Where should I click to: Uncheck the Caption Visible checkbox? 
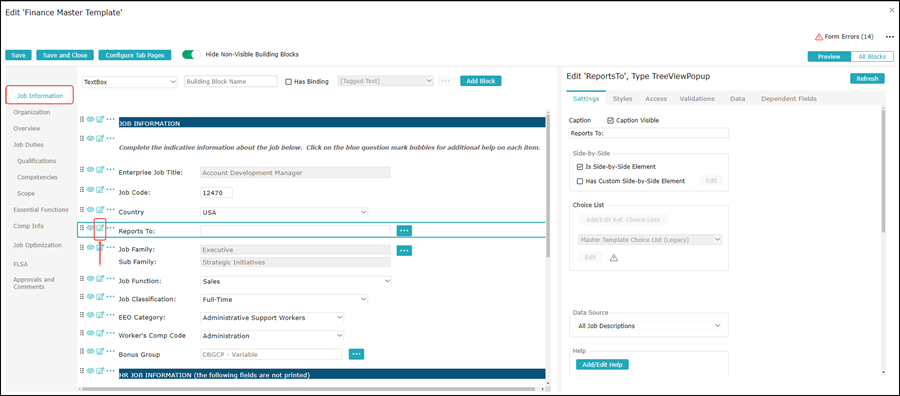pos(610,121)
